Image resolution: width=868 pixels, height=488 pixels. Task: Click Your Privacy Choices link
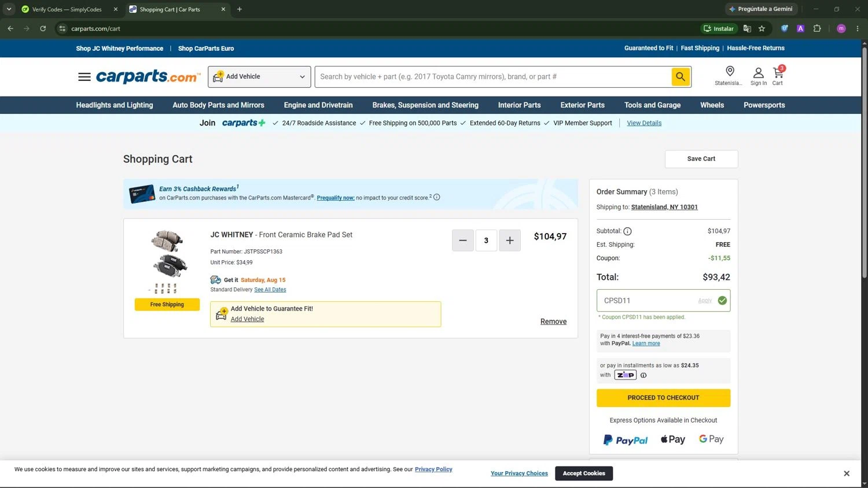tap(519, 474)
